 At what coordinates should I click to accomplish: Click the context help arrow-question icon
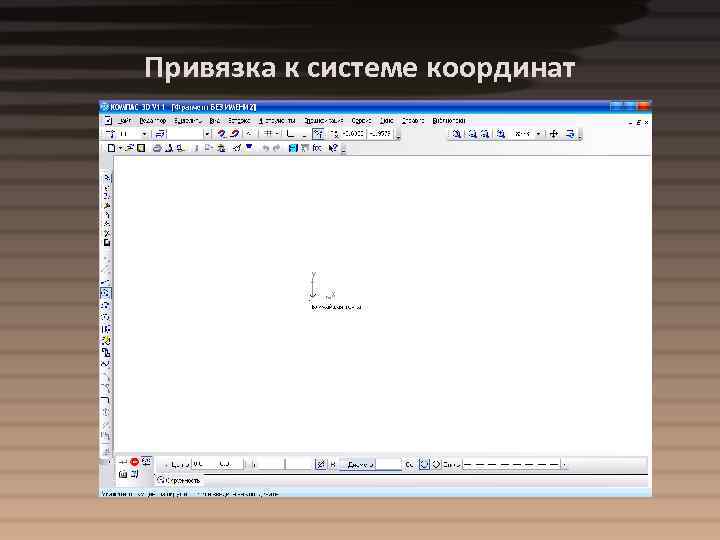click(x=333, y=148)
